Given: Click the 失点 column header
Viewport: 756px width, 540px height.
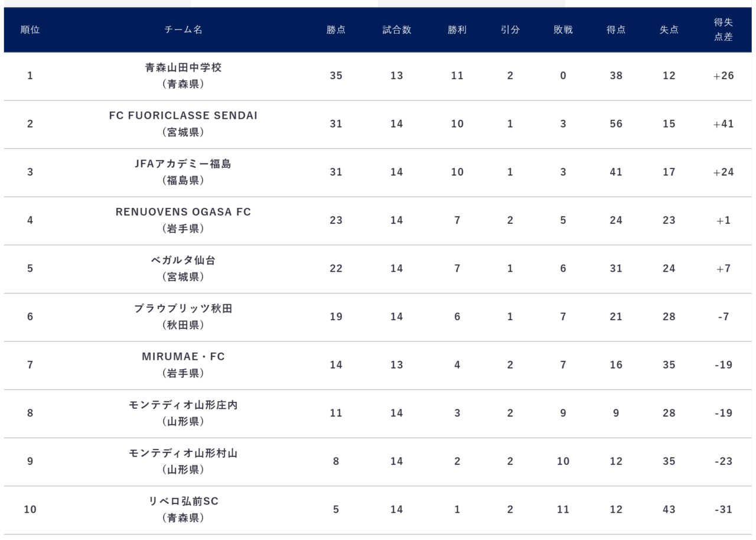Looking at the screenshot, I should 669,30.
